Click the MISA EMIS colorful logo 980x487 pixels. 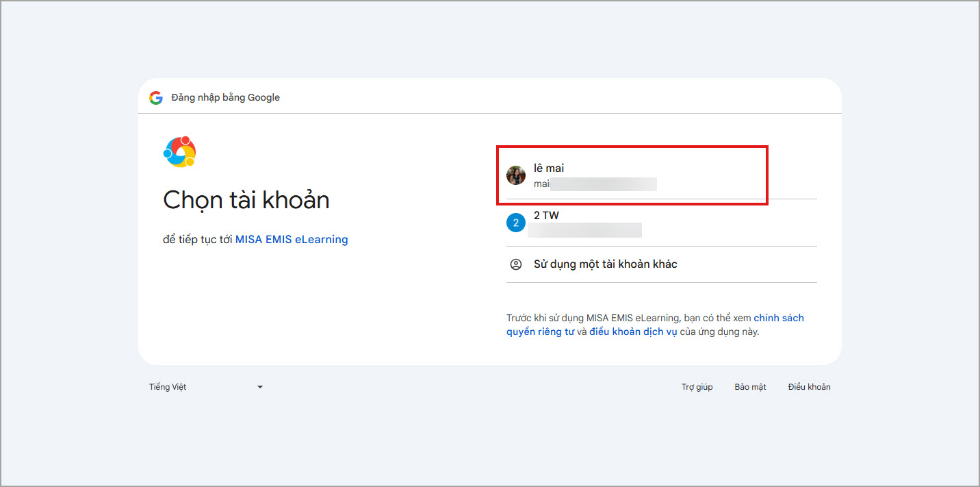click(180, 152)
